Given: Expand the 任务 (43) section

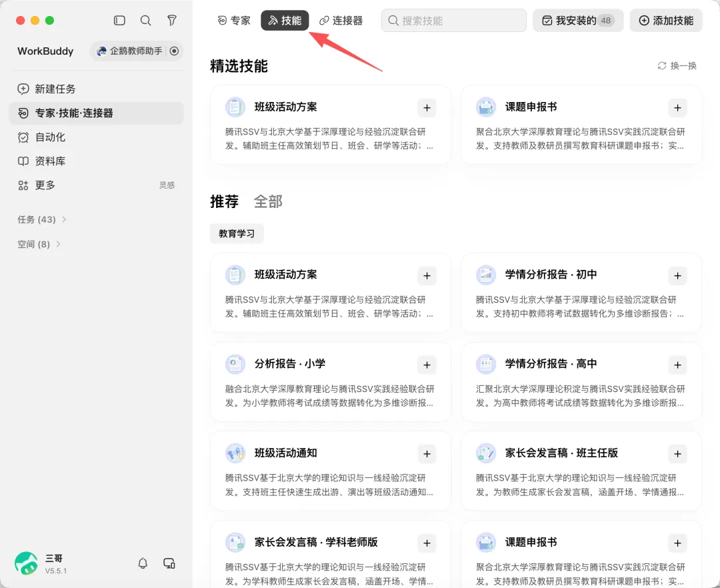Looking at the screenshot, I should click(42, 219).
